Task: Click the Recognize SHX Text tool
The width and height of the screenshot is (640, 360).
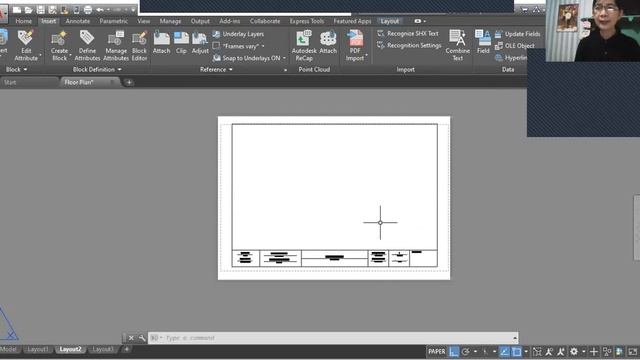Action: [x=408, y=33]
